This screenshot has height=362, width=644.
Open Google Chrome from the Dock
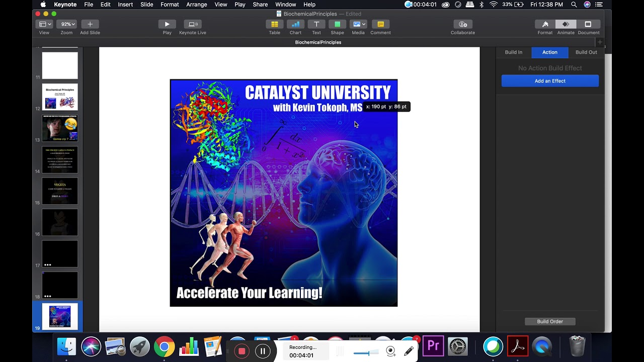(165, 347)
